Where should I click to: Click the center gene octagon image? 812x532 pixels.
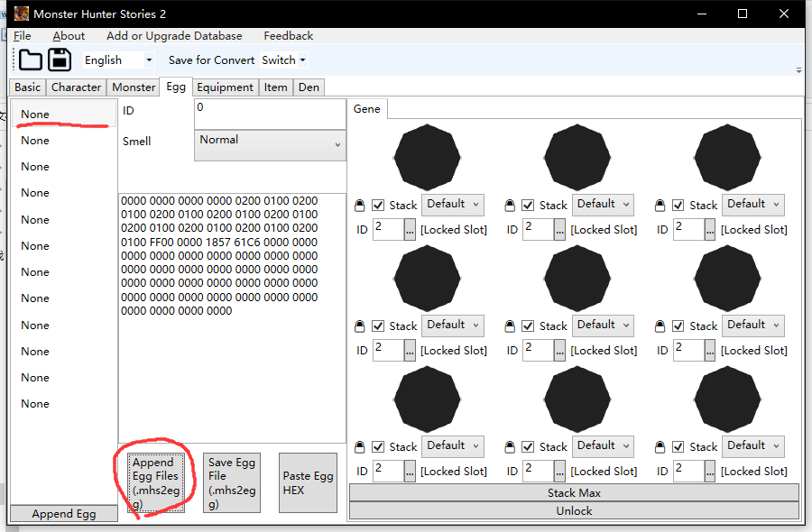click(x=577, y=279)
